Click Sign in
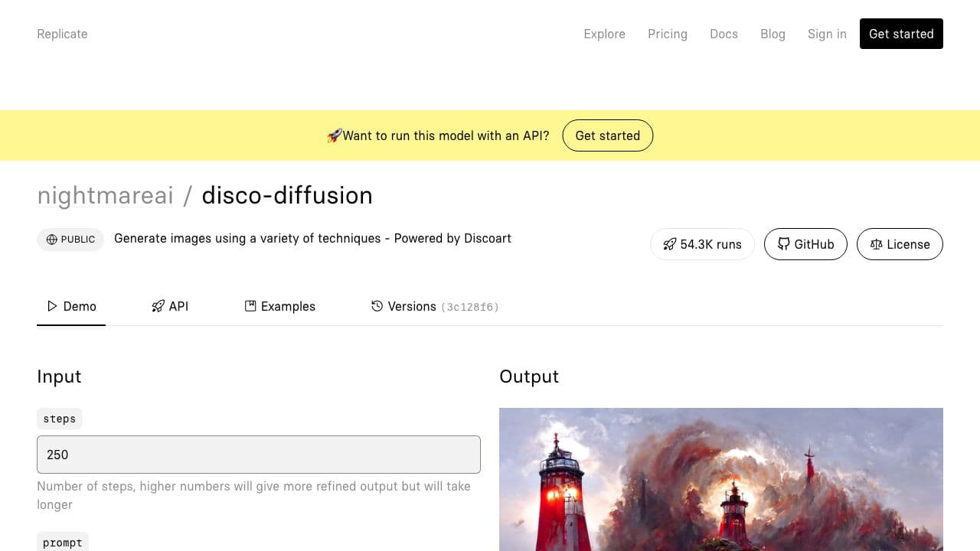The height and width of the screenshot is (551, 980). coord(827,34)
